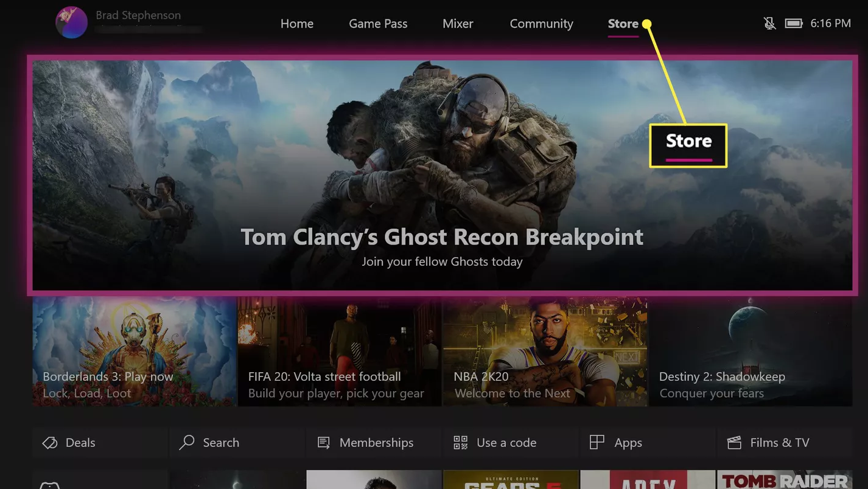Open the Game Pass tab
Viewport: 868px width, 489px height.
coord(378,24)
